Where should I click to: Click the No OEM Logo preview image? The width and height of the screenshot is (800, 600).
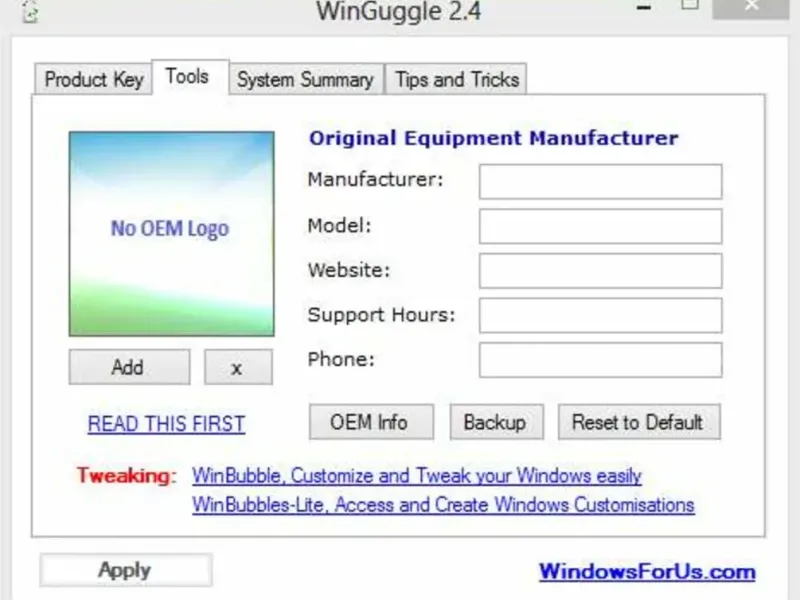(171, 234)
